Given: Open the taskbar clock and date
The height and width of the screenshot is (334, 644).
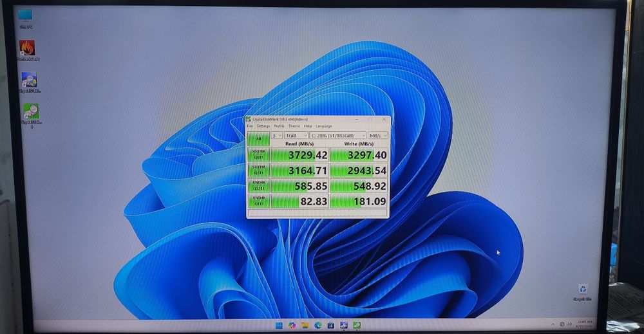Looking at the screenshot, I should pyautogui.click(x=584, y=324).
